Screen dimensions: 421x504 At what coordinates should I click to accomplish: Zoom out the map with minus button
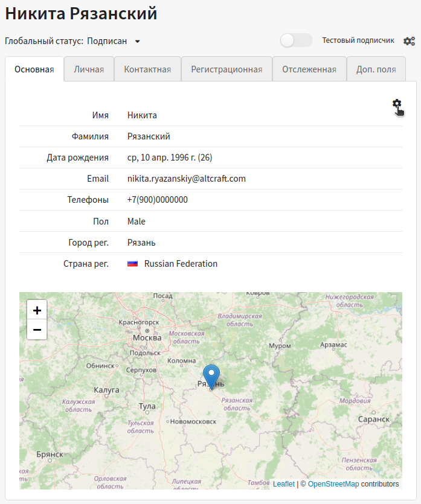(x=37, y=330)
